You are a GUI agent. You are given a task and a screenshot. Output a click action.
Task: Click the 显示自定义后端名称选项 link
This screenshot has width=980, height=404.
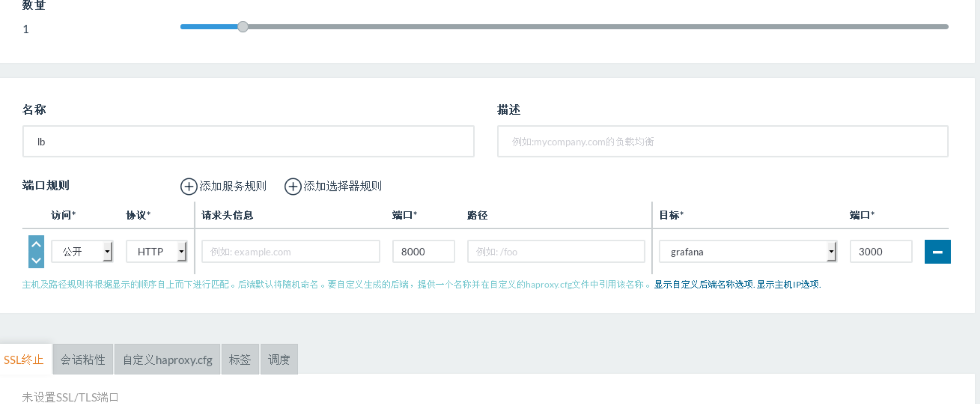coord(704,284)
